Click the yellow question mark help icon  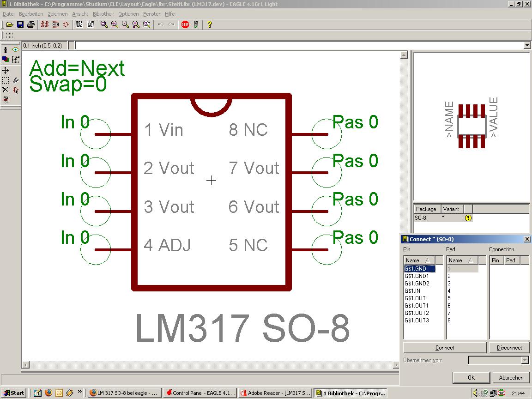tap(210, 24)
